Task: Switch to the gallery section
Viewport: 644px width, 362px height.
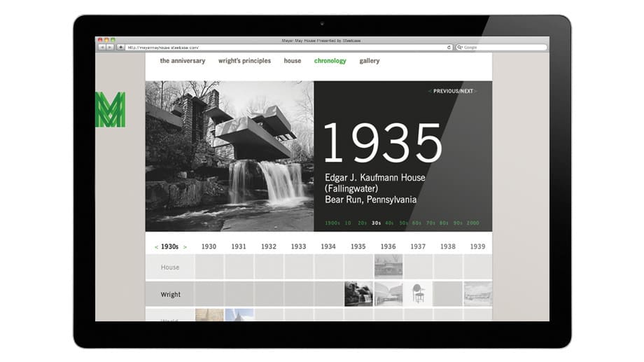Action: [x=369, y=61]
